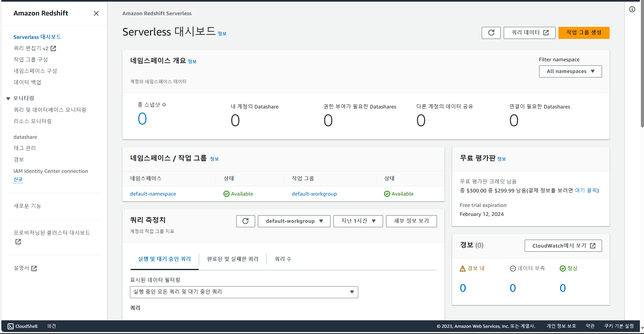Open 데이터 백업 in the sidebar
This screenshot has width=644, height=334.
pos(27,82)
